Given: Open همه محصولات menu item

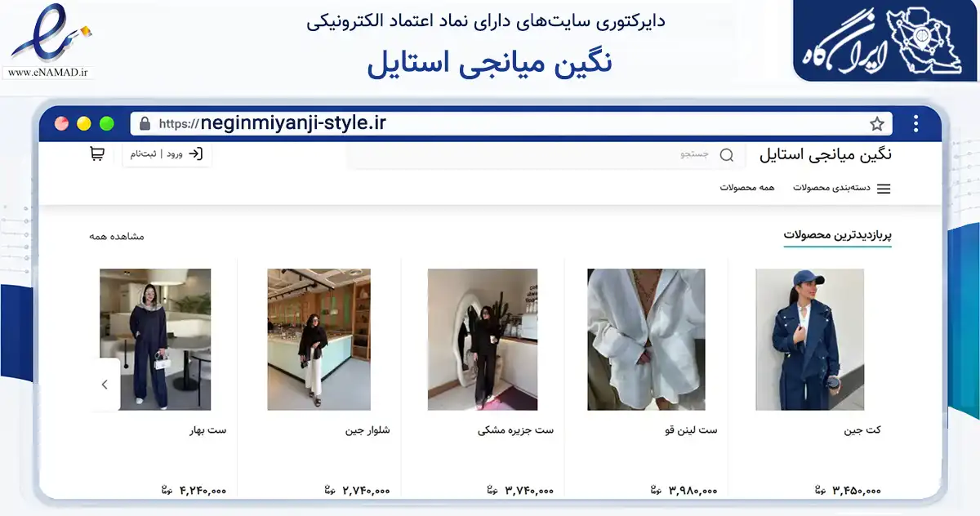Looking at the screenshot, I should [746, 188].
